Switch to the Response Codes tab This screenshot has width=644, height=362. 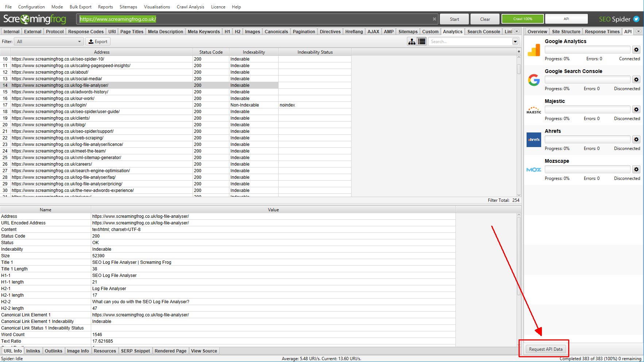point(86,31)
